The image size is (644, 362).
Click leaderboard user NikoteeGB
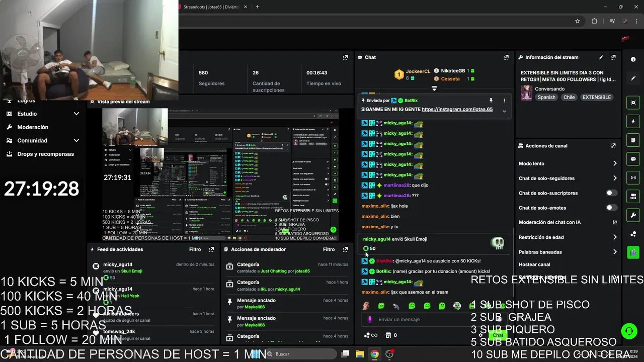click(x=453, y=71)
